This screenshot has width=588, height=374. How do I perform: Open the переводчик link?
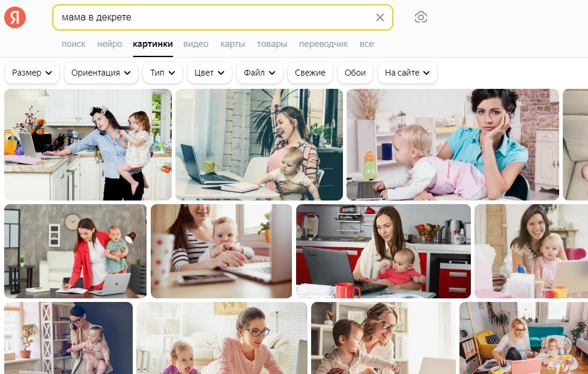(x=323, y=44)
